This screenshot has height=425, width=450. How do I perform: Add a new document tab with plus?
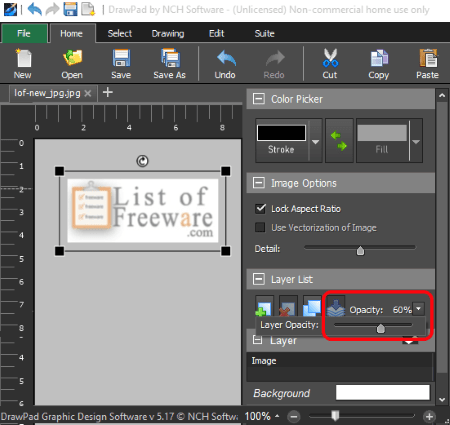click(x=108, y=92)
